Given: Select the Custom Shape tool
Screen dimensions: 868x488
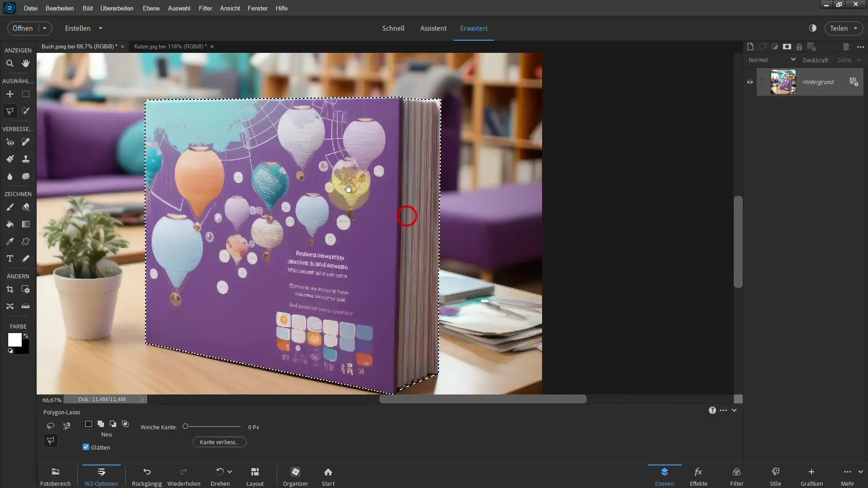Looking at the screenshot, I should point(26,241).
